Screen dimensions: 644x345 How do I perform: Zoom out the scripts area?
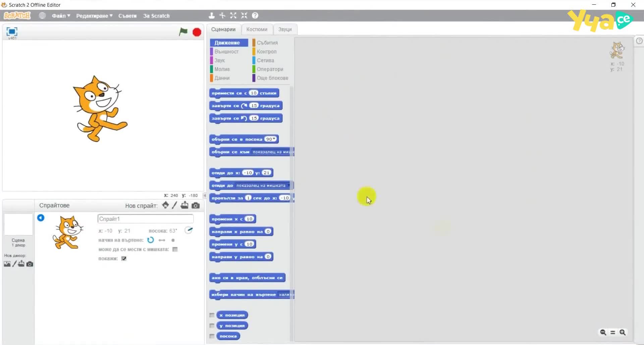pos(603,332)
